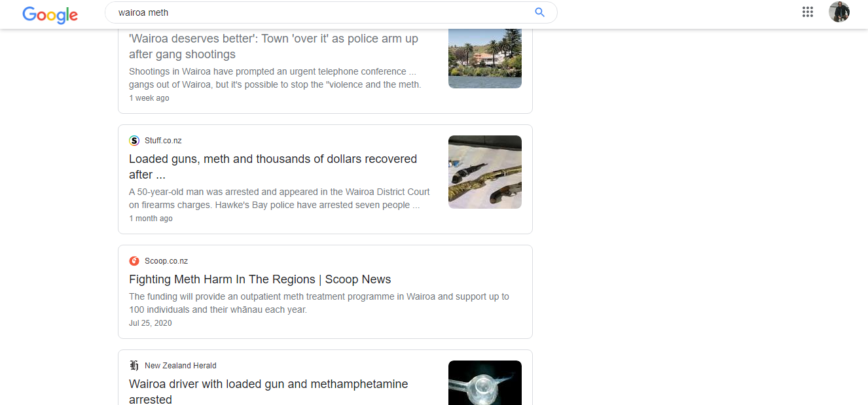Screen dimensions: 868x405
Task: Click the outpatient meth treatment programme snippet
Action: pyautogui.click(x=319, y=303)
